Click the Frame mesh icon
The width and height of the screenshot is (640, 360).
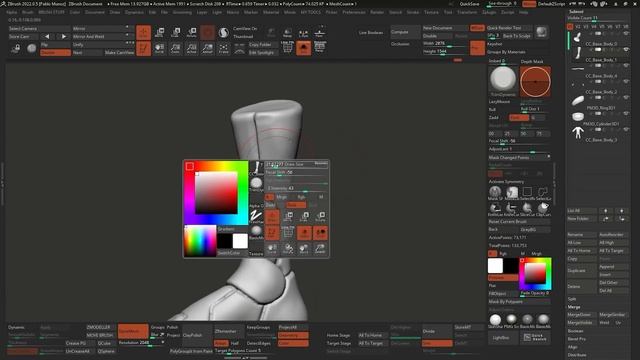(224, 49)
